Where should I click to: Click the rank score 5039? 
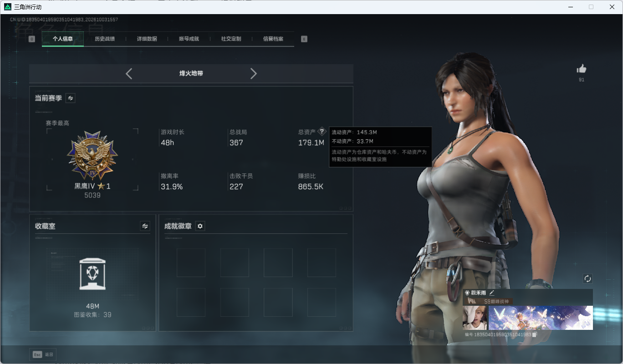click(92, 196)
